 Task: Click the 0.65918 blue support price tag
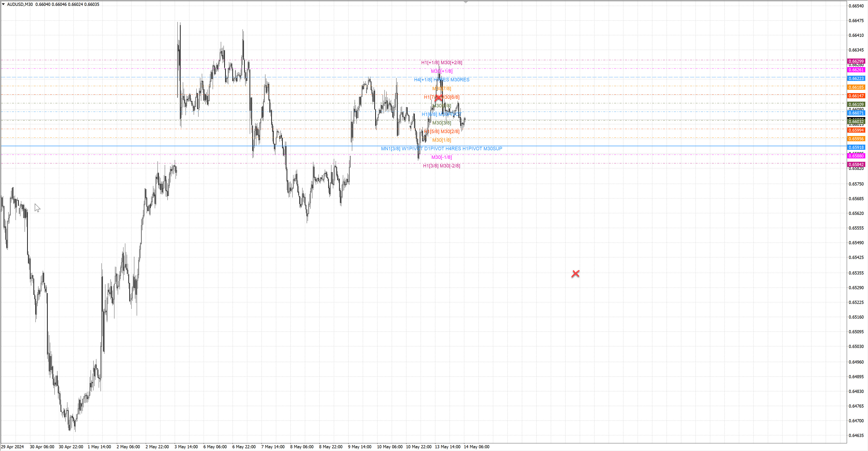coord(856,147)
